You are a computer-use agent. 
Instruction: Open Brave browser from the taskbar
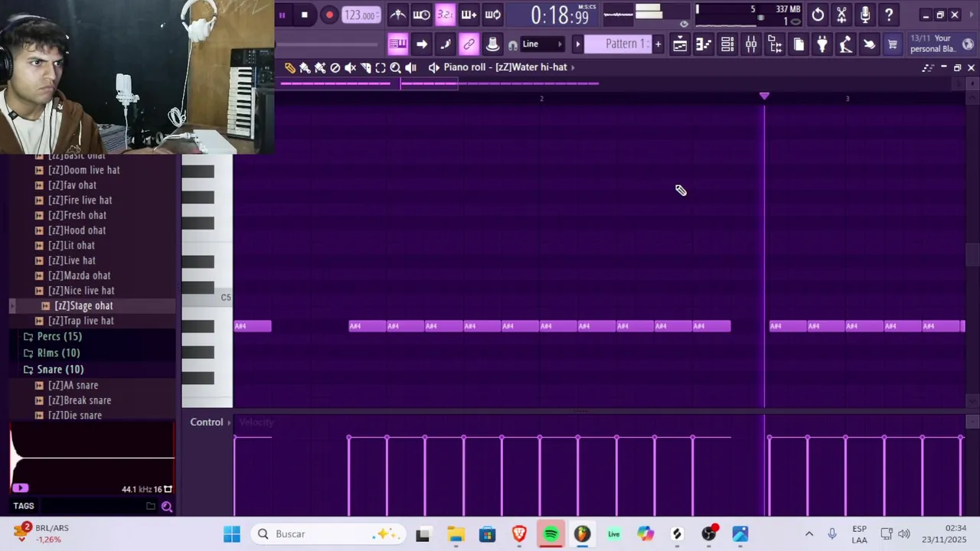click(x=519, y=534)
